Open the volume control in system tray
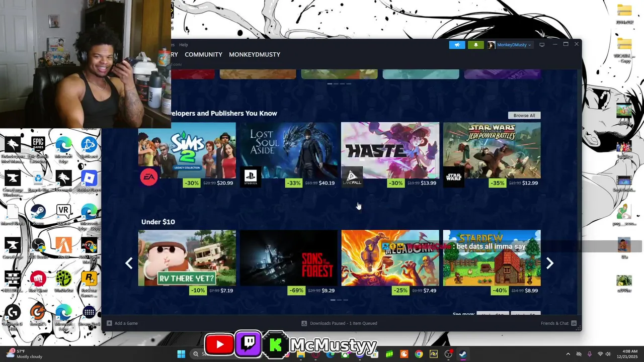The width and height of the screenshot is (644, 362). click(608, 354)
